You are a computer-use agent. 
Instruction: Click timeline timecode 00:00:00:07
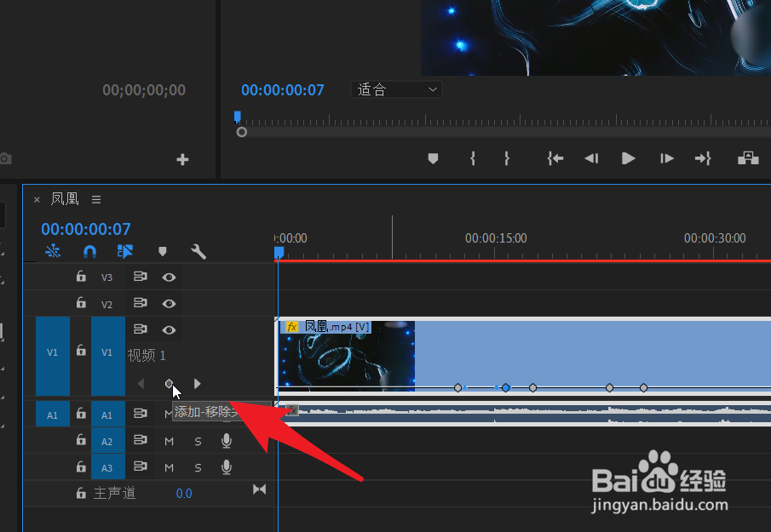coord(85,229)
